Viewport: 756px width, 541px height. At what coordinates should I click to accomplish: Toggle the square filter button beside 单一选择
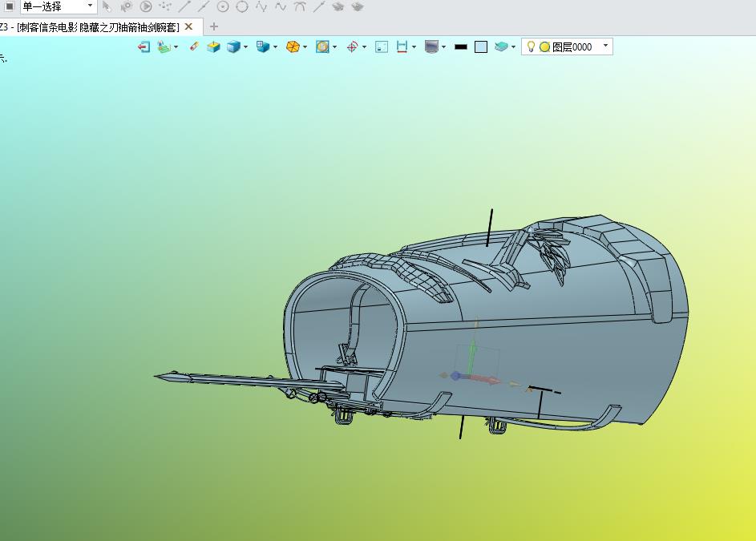(9, 6)
